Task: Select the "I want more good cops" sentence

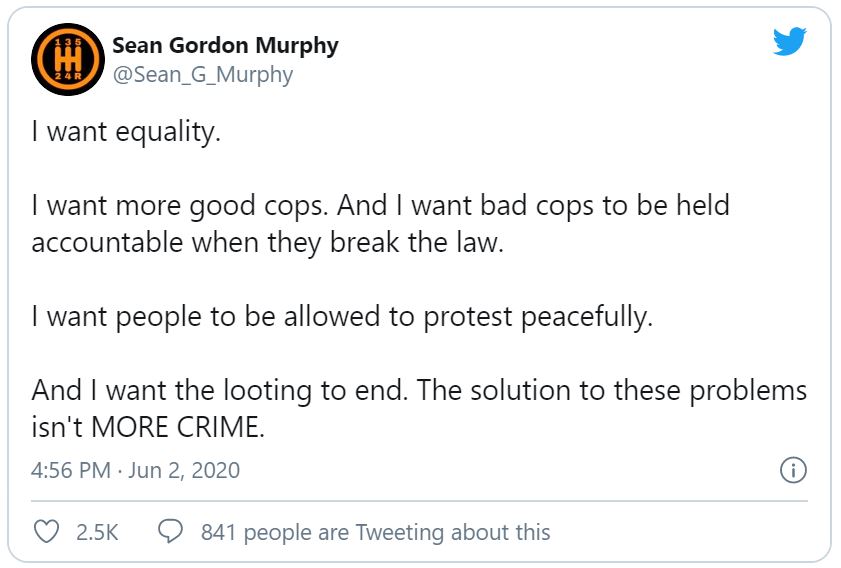Action: point(180,206)
